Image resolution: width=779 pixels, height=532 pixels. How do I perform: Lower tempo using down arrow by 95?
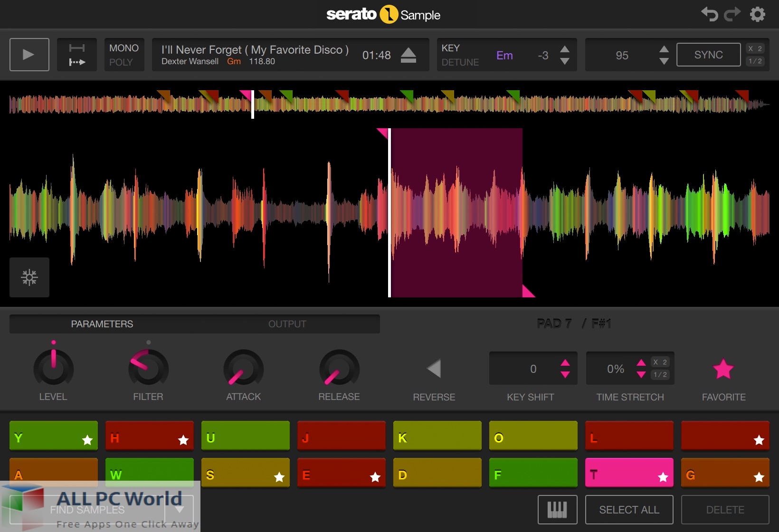coord(664,61)
